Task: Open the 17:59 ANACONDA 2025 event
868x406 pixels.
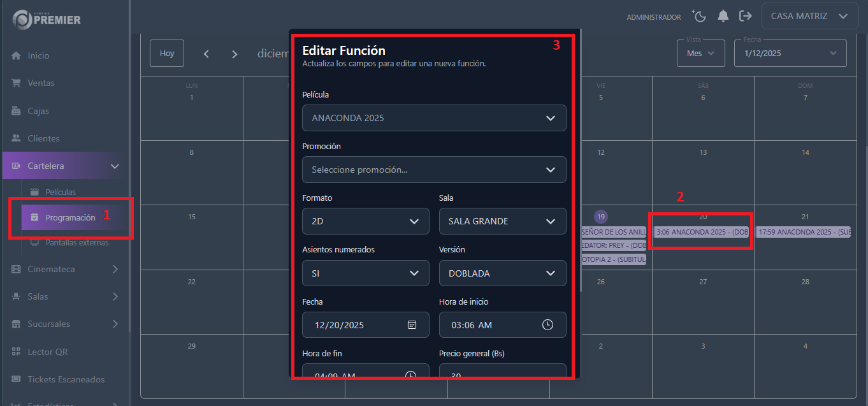Action: (804, 233)
